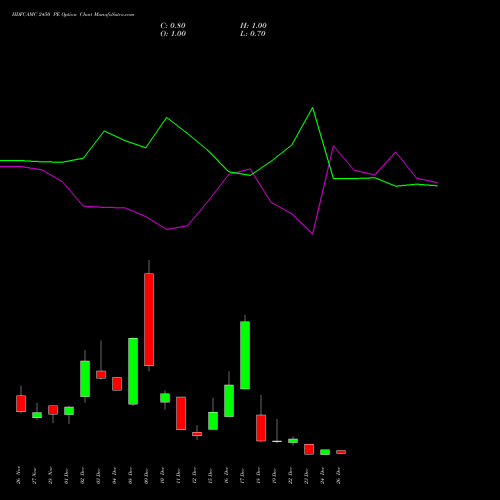This screenshot has height=500, width=500.
Task: Click the 04 Dec date label
Action: click(x=114, y=475)
